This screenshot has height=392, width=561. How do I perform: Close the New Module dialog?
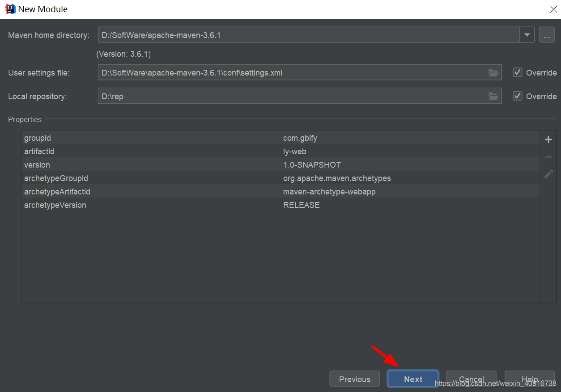(553, 9)
